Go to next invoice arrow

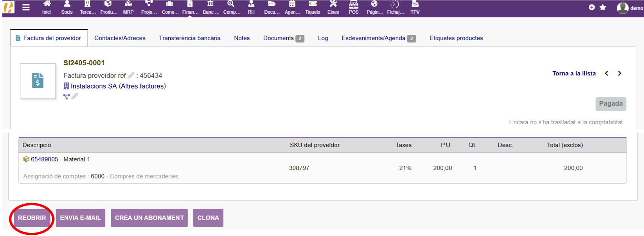point(620,73)
